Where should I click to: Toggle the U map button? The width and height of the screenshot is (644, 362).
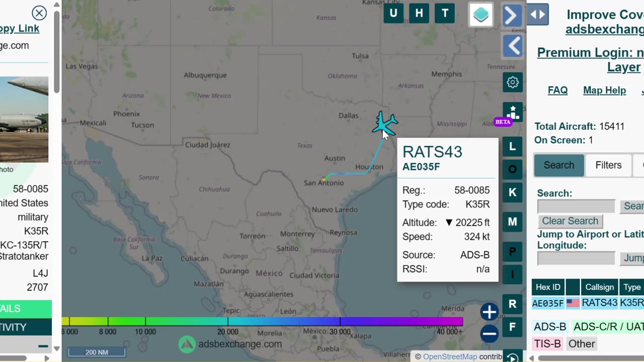click(x=393, y=14)
